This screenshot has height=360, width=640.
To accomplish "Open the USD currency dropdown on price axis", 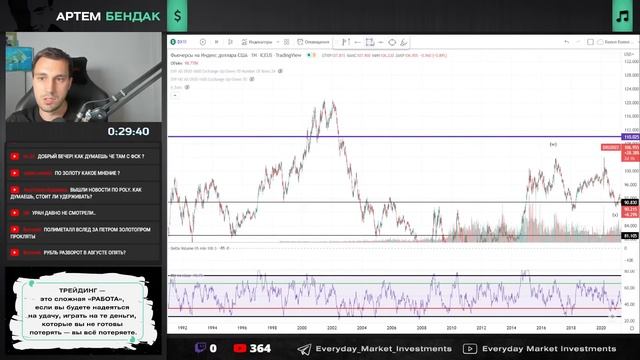I will point(629,54).
